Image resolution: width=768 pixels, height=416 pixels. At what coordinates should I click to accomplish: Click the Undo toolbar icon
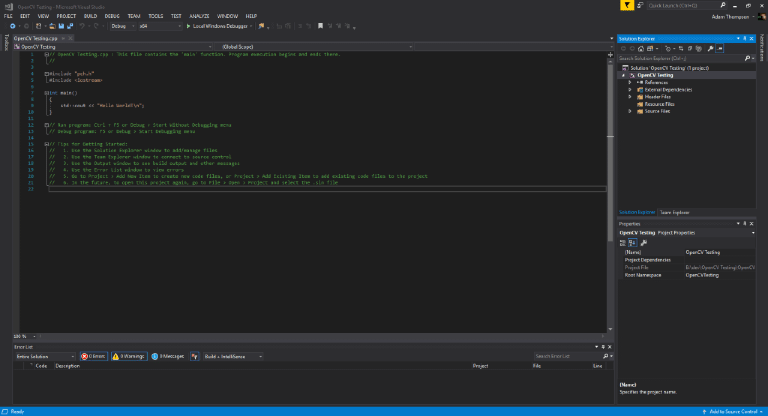82,26
